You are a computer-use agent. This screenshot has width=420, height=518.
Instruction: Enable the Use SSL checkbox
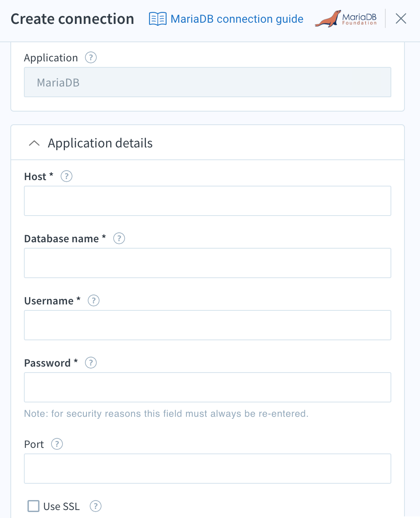[33, 506]
